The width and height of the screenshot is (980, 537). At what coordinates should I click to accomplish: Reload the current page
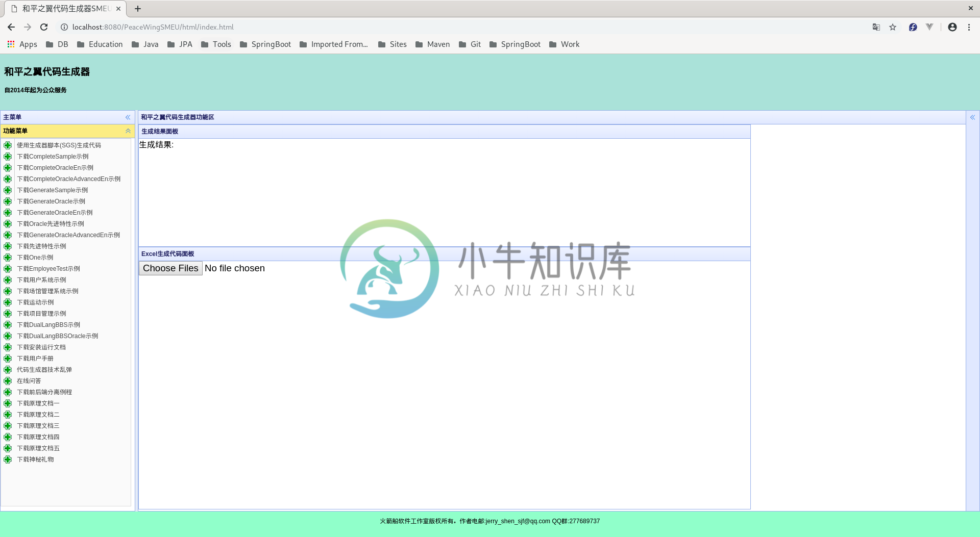point(44,27)
